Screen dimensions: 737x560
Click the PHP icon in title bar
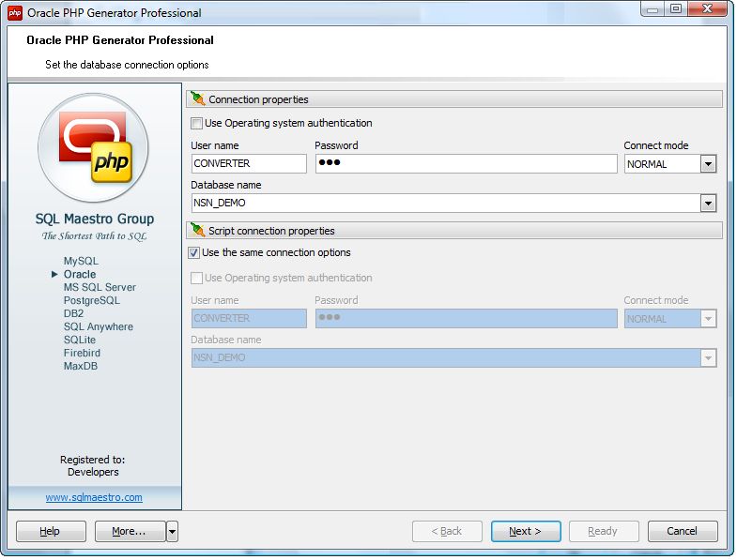point(15,13)
